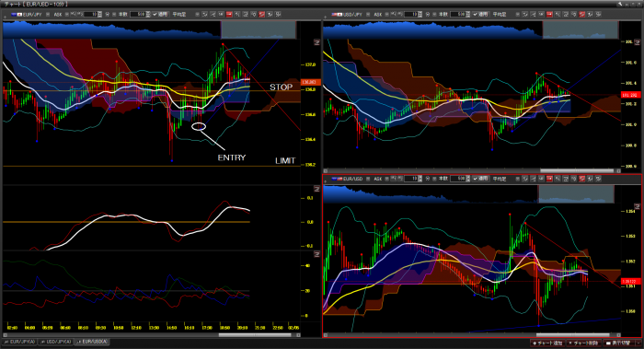644x349 pixels.
Task: Toggle the 適用 checkbox in EUR/JPY chart
Action: (x=155, y=14)
